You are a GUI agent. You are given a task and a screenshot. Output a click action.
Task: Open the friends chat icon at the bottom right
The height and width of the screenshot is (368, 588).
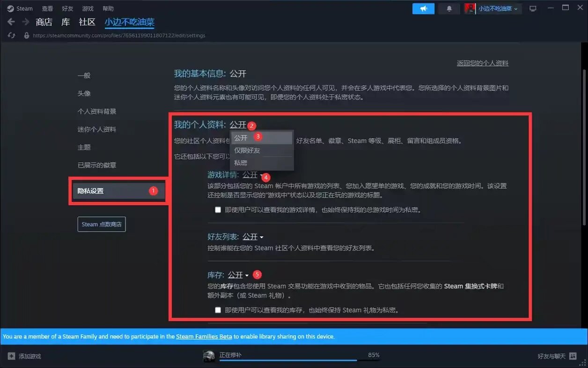coord(573,356)
